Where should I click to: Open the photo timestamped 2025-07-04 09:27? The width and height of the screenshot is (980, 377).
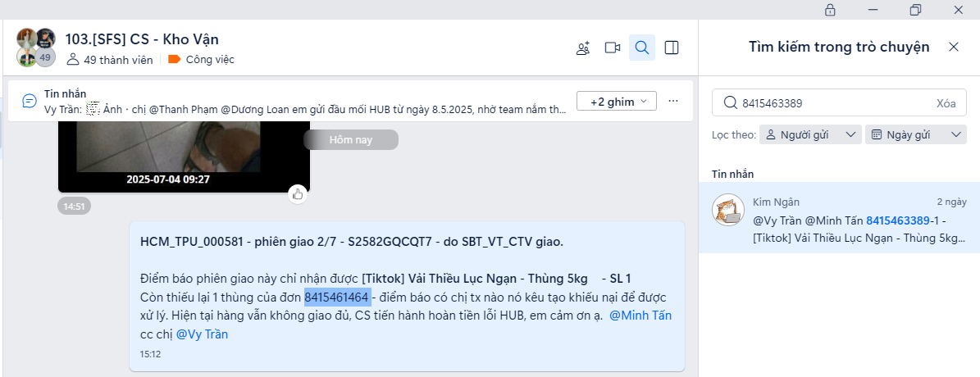point(184,157)
